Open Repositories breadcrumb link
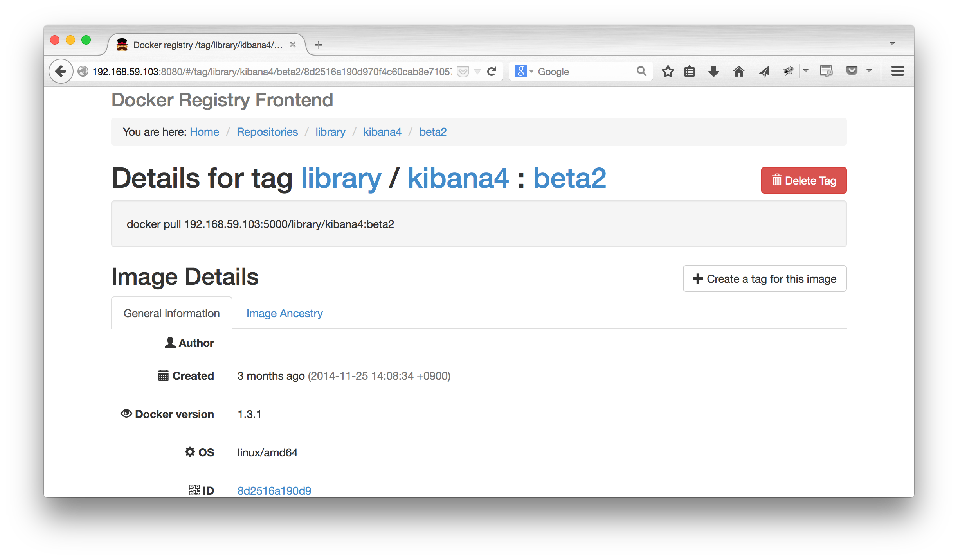This screenshot has width=958, height=560. coord(267,132)
